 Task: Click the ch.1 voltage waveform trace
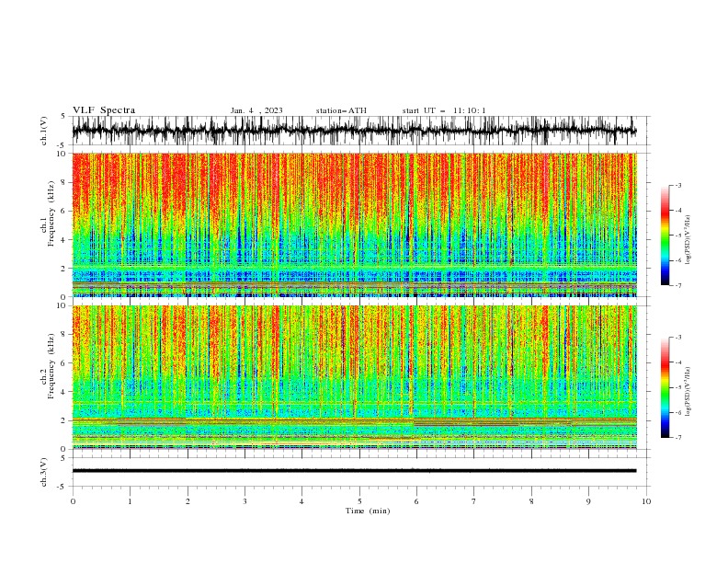click(354, 131)
